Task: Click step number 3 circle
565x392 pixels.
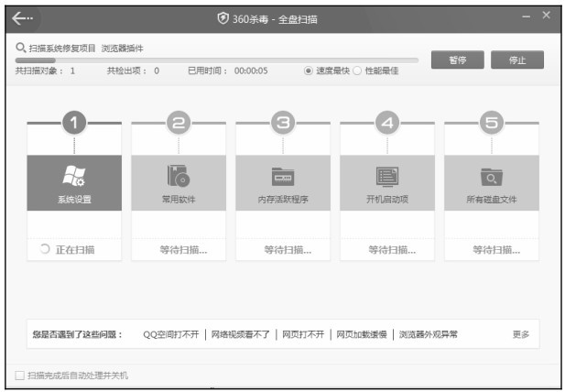Action: (x=283, y=123)
